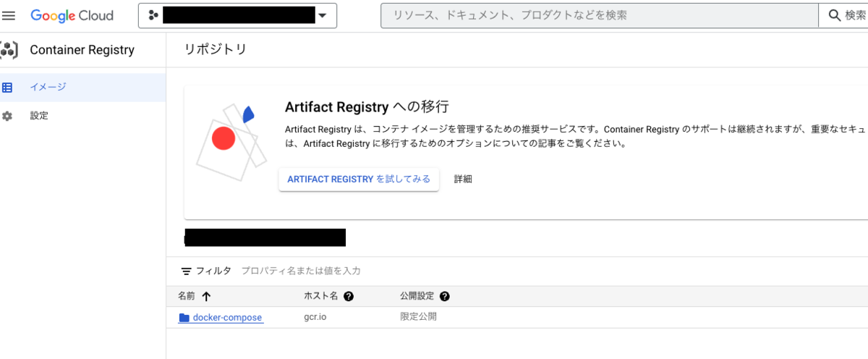Image resolution: width=868 pixels, height=359 pixels.
Task: Click the gcr.io hostname cell
Action: [315, 317]
